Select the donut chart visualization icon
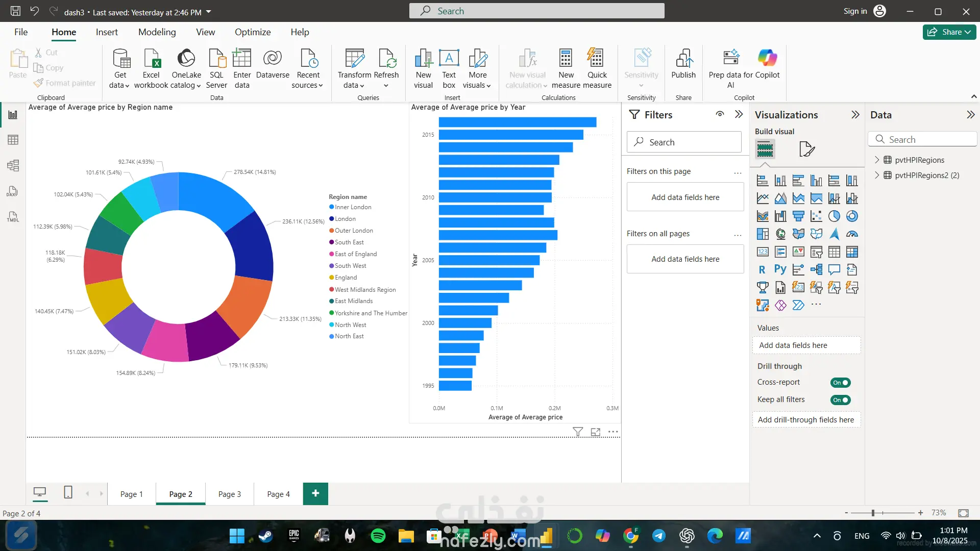 click(x=852, y=216)
